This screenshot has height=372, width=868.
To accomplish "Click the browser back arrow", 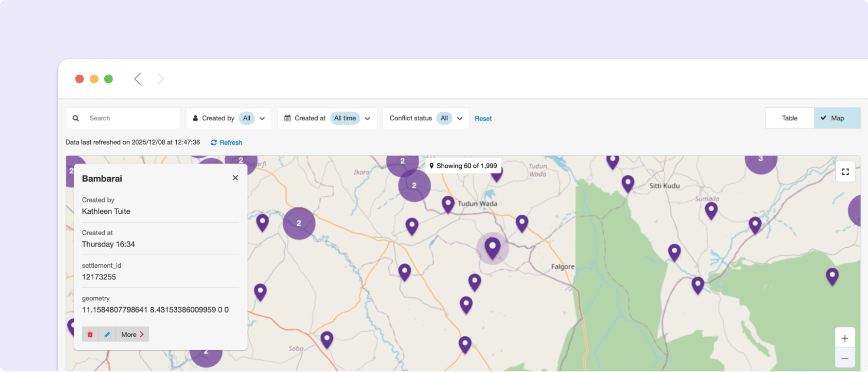I will pyautogui.click(x=138, y=79).
